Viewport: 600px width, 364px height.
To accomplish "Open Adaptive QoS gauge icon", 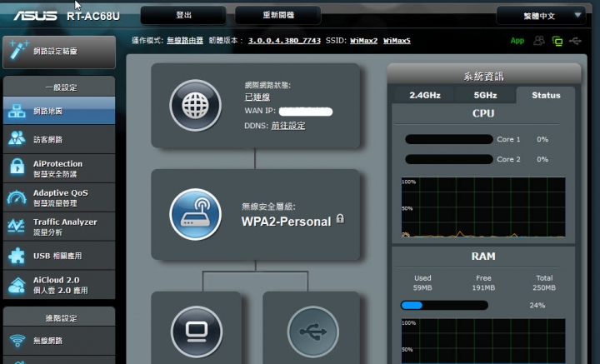I will (17, 197).
